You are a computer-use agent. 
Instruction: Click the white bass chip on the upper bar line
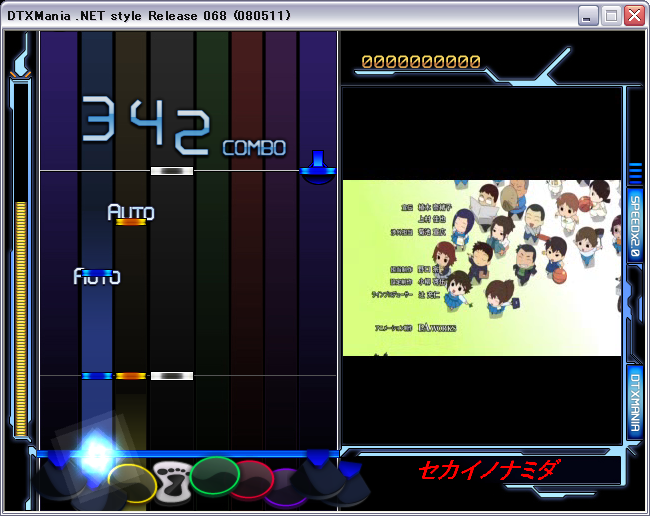click(x=172, y=171)
